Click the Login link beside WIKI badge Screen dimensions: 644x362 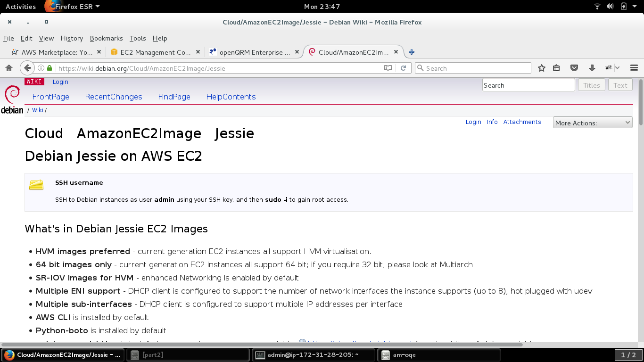pyautogui.click(x=60, y=82)
